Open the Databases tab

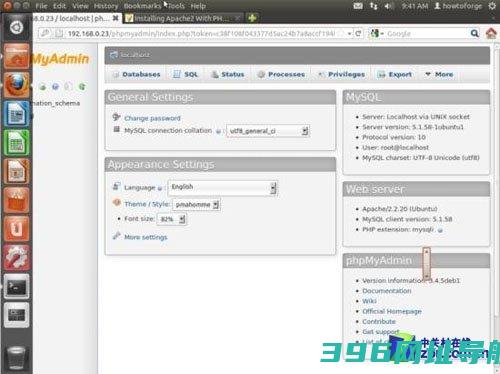click(x=137, y=74)
